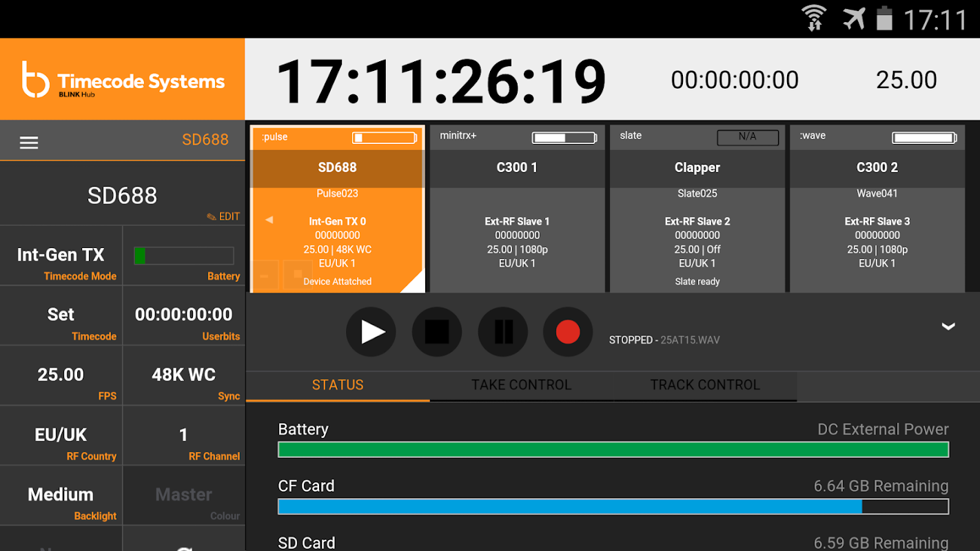Viewport: 980px width, 551px height.
Task: Switch to the STATUS tab
Action: 338,386
